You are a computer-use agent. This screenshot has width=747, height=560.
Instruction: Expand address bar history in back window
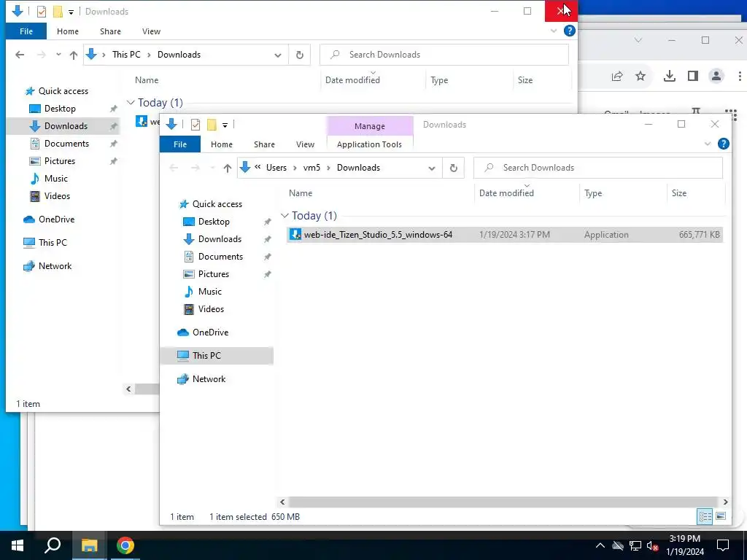[x=278, y=55]
